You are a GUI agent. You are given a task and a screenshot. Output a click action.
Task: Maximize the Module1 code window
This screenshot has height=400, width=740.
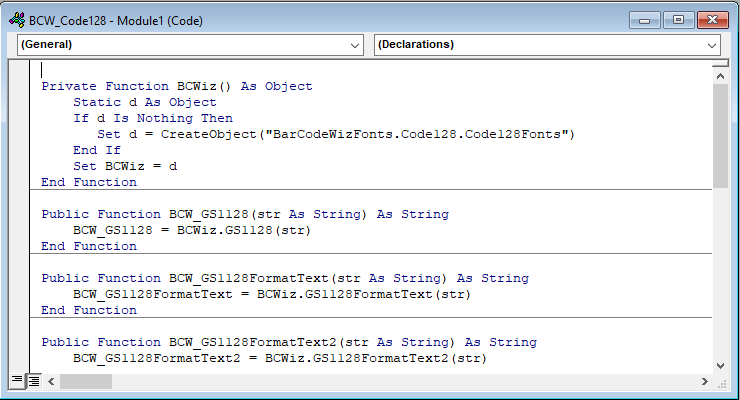coord(678,20)
